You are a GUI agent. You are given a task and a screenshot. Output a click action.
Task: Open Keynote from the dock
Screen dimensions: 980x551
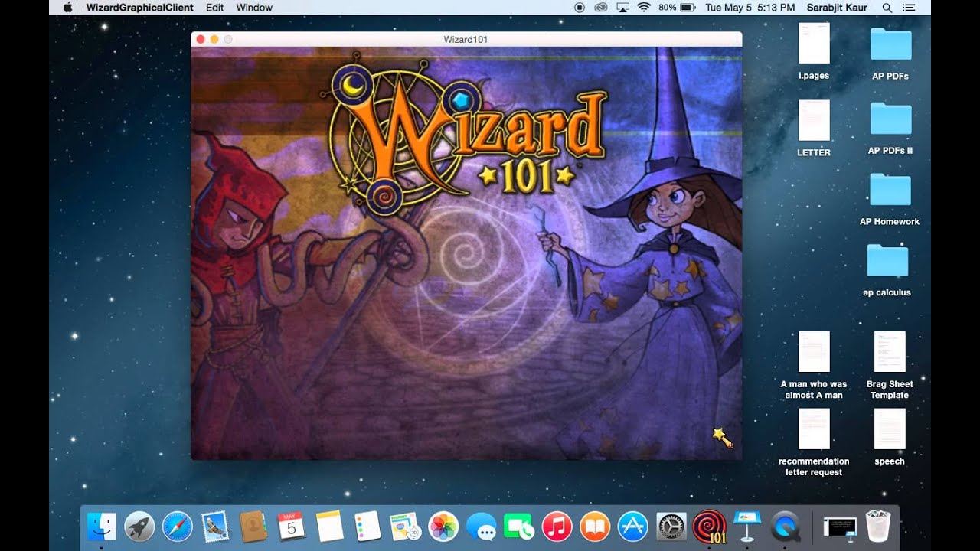coord(747,527)
